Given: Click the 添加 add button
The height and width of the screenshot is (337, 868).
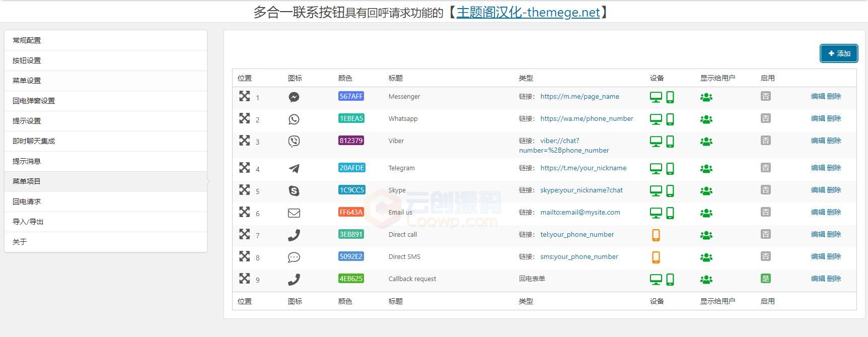Looking at the screenshot, I should tap(839, 53).
